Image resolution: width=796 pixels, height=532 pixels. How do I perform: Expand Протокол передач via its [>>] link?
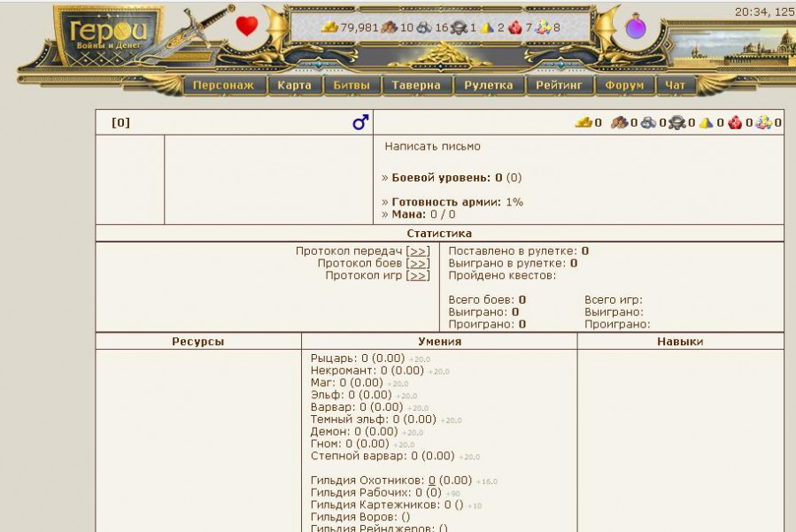[x=418, y=251]
